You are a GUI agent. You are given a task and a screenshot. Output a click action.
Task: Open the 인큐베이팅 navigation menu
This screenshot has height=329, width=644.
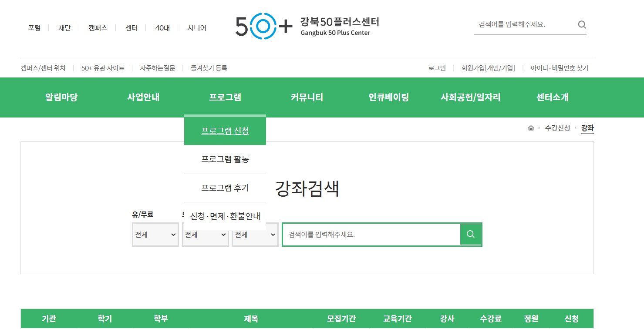(x=388, y=97)
